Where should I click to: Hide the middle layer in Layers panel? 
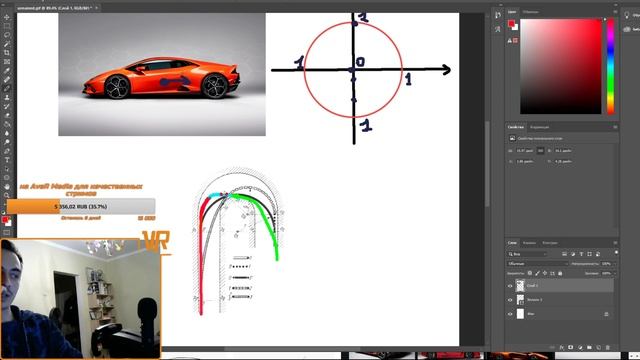point(510,300)
